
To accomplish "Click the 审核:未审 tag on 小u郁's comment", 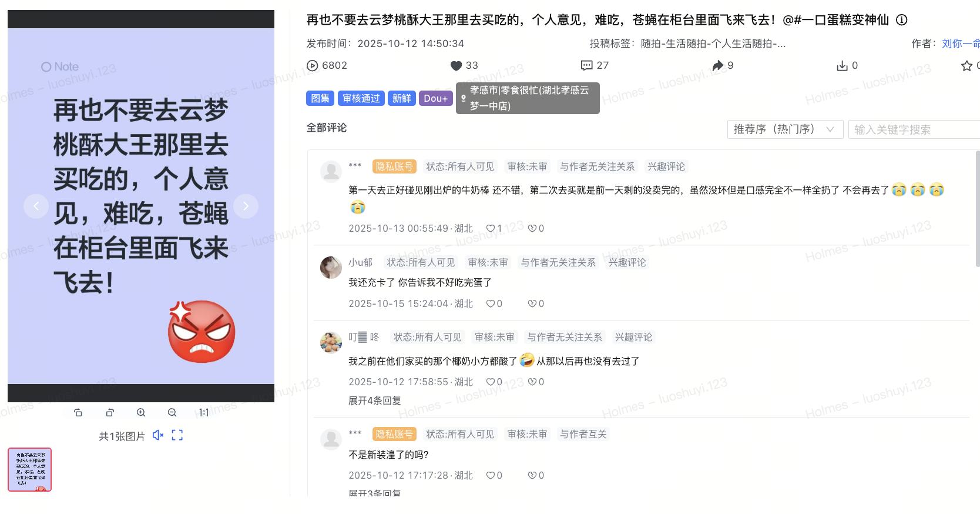I will [488, 262].
